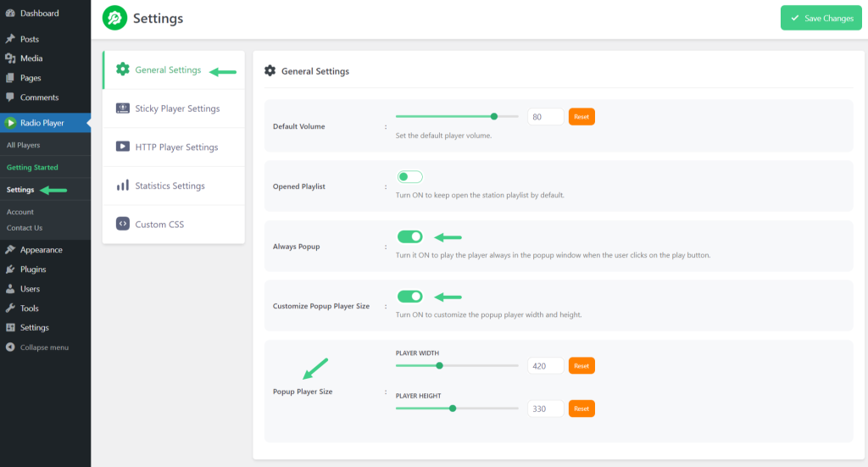This screenshot has width=868, height=467.
Task: Disable Customize Popup Player Size toggle
Action: 409,297
